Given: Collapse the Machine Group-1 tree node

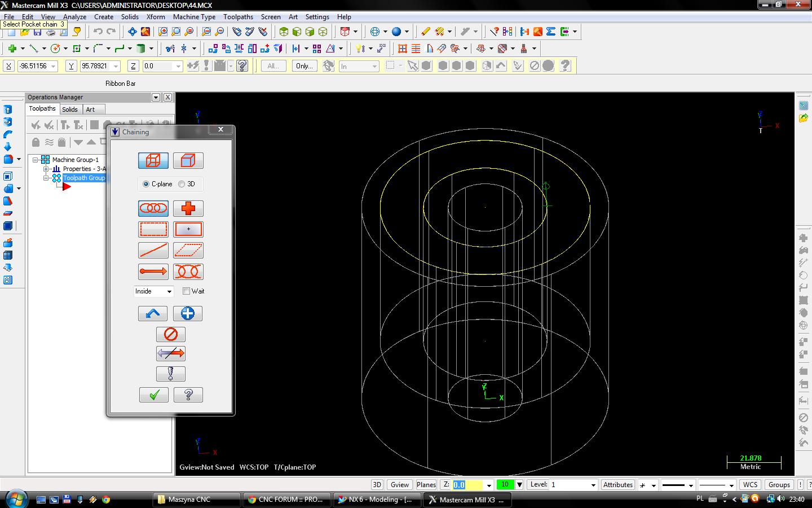Looking at the screenshot, I should pos(36,160).
